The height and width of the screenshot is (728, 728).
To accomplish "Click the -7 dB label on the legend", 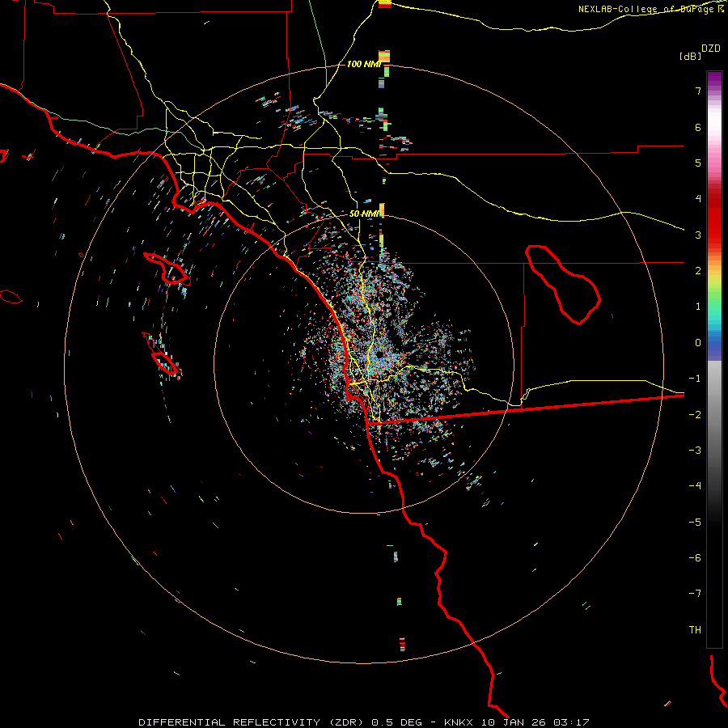I will point(695,594).
